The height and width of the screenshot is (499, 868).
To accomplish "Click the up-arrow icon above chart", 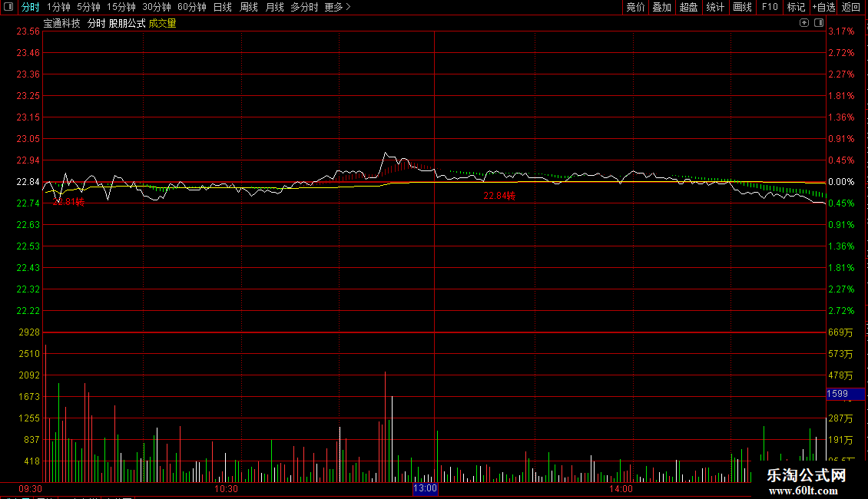I will (x=804, y=23).
